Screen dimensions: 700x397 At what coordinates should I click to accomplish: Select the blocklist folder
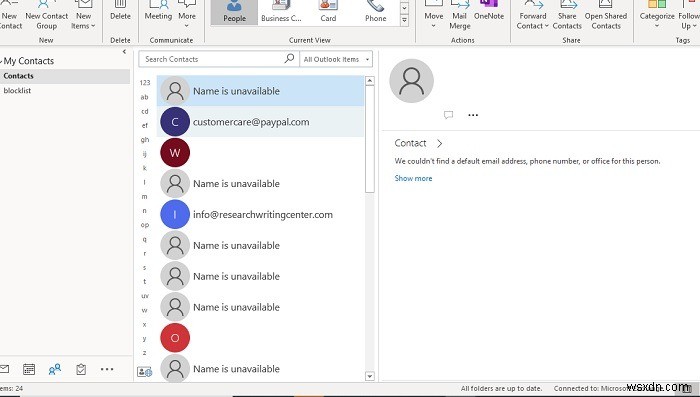click(17, 90)
